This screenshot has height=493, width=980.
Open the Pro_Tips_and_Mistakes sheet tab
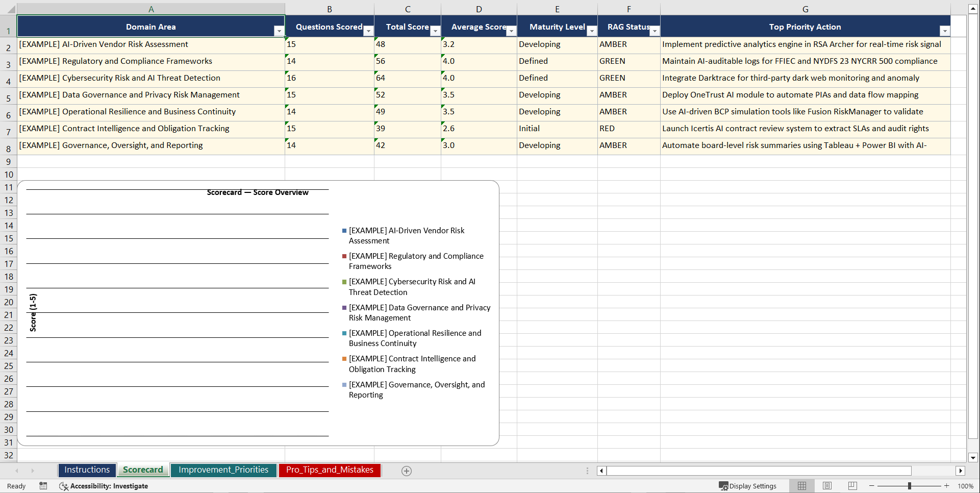pos(330,470)
